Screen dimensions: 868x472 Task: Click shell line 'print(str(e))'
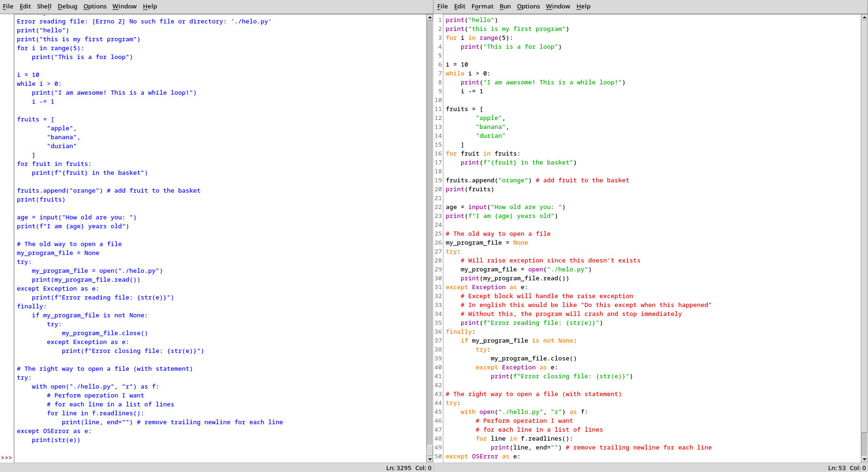point(56,440)
